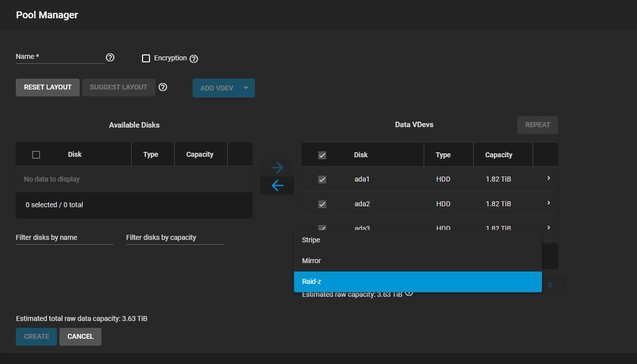This screenshot has height=364, width=637.
Task: Click the help icon next to Name field
Action: coord(110,57)
